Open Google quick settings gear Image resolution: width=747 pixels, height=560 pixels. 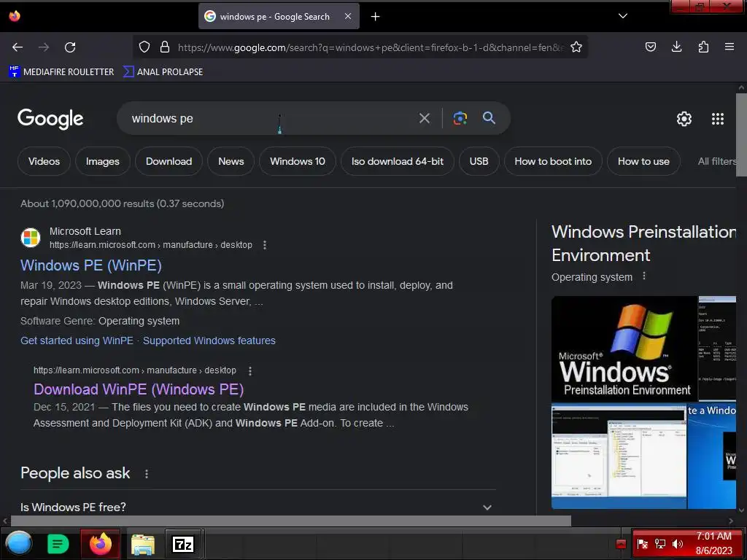(684, 119)
